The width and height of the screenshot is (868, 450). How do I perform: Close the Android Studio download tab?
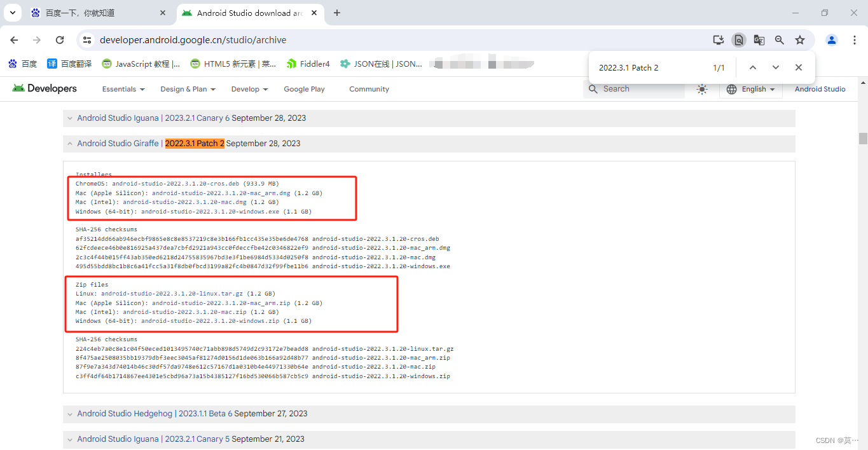(315, 13)
